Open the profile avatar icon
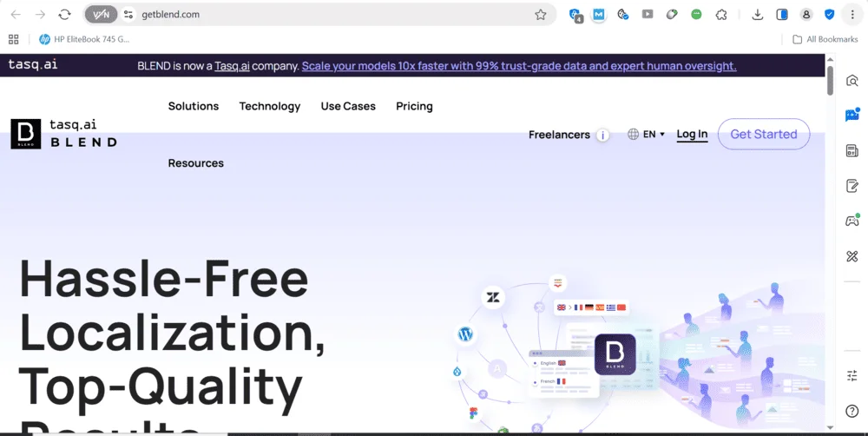868x436 pixels. [806, 15]
